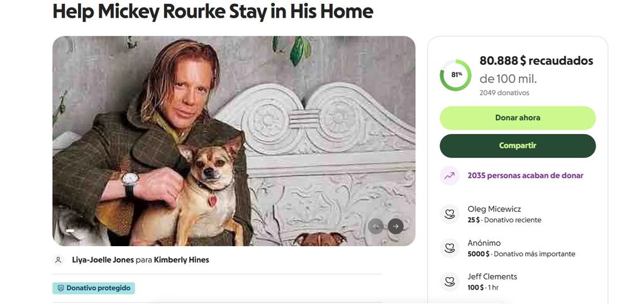Select the carousel slide indicator dot
Screen dimensions: 644x304
70,231
